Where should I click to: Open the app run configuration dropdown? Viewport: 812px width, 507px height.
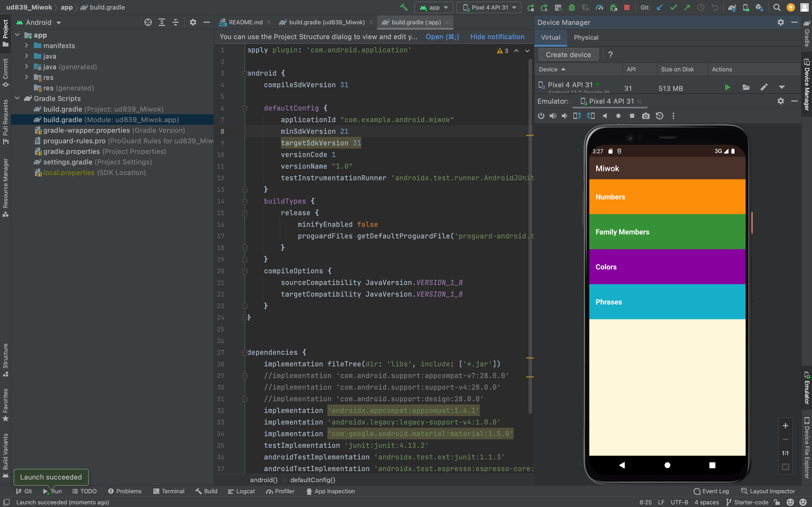click(x=434, y=7)
